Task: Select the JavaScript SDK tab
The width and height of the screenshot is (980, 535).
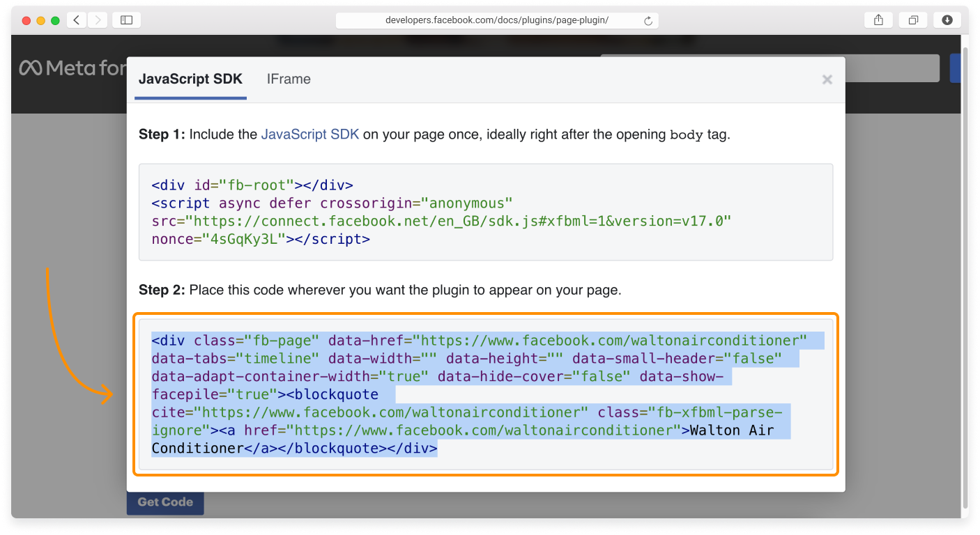Action: click(190, 79)
